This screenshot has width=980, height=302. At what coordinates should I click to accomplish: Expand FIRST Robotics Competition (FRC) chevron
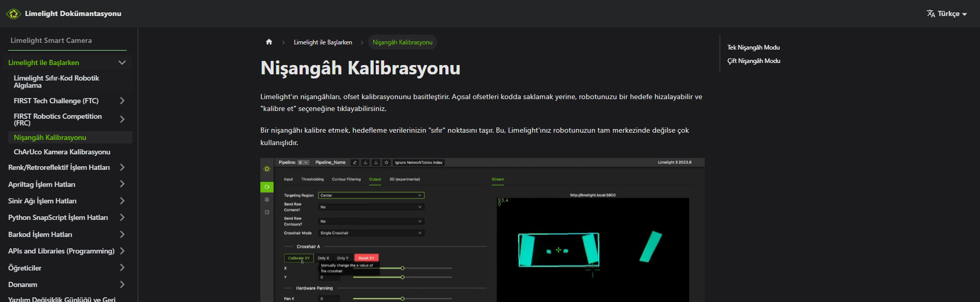(x=122, y=119)
